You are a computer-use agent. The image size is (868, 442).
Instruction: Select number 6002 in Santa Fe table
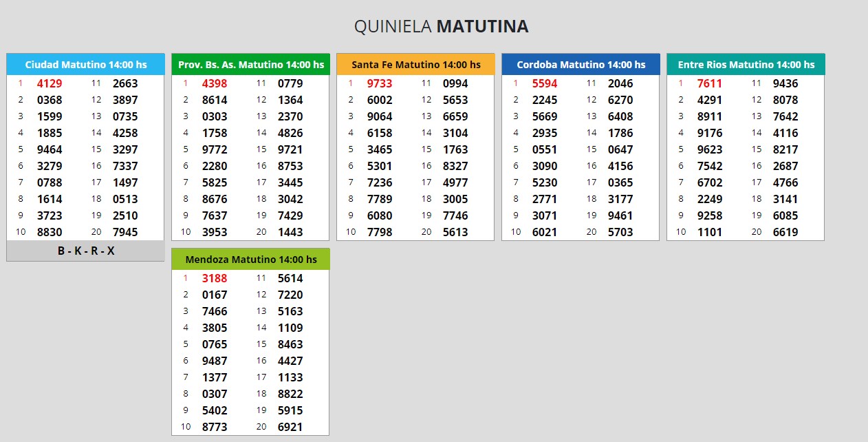point(380,100)
